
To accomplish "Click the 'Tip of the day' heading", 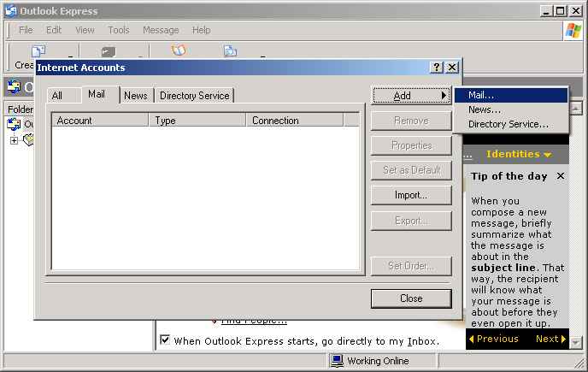I will click(509, 176).
